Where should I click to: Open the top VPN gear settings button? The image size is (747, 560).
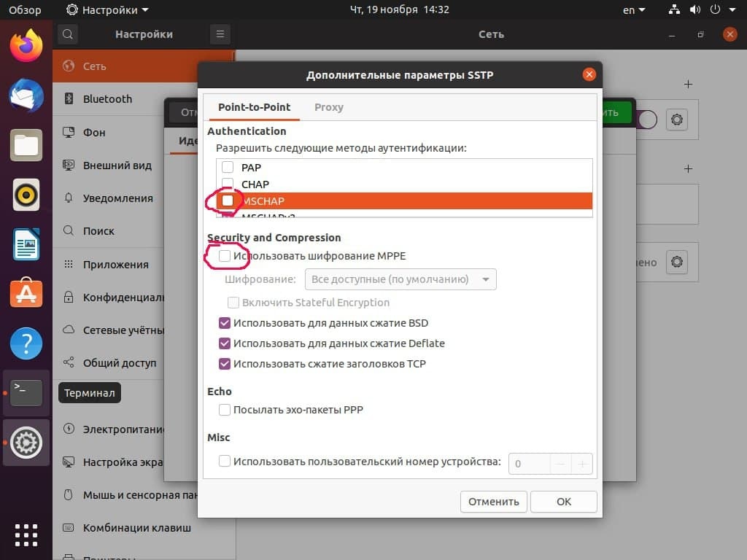(x=677, y=120)
